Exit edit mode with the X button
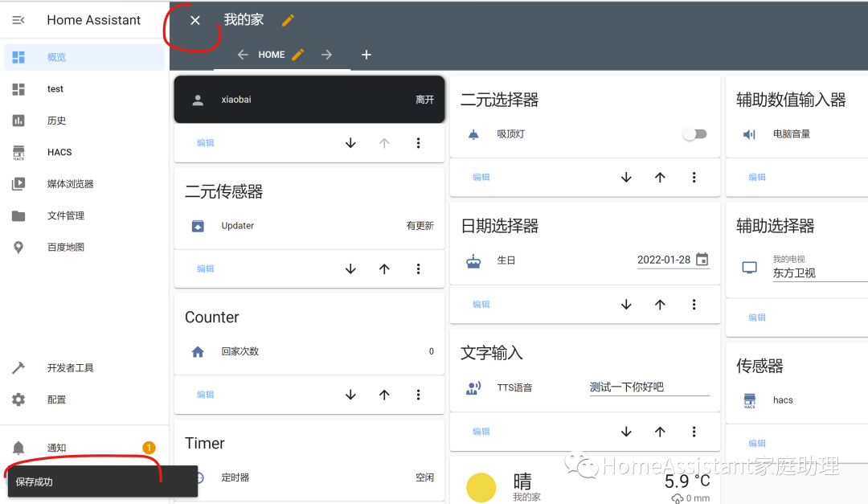 [195, 20]
